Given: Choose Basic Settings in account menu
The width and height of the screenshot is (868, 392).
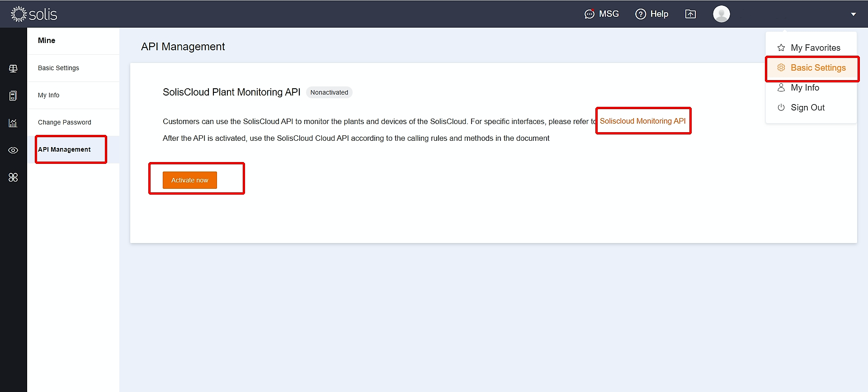Looking at the screenshot, I should click(x=811, y=67).
